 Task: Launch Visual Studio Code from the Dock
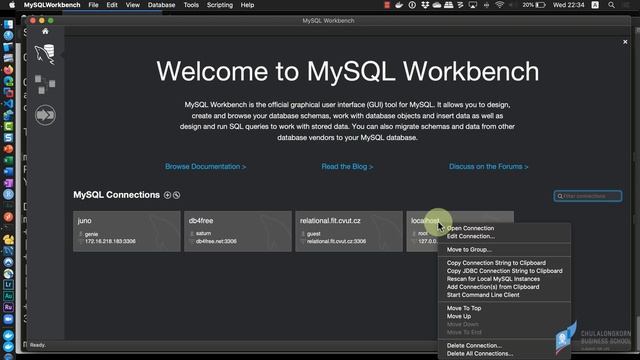click(x=8, y=104)
